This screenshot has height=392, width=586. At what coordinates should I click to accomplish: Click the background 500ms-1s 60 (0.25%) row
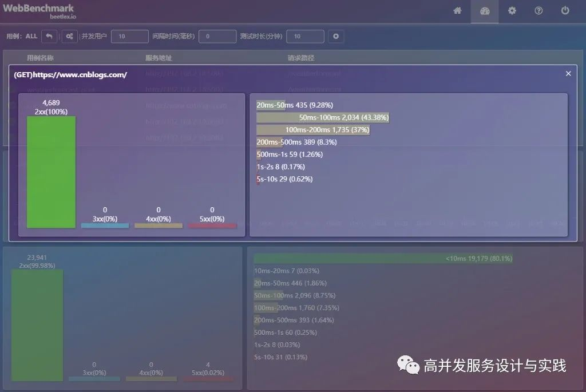(x=286, y=332)
